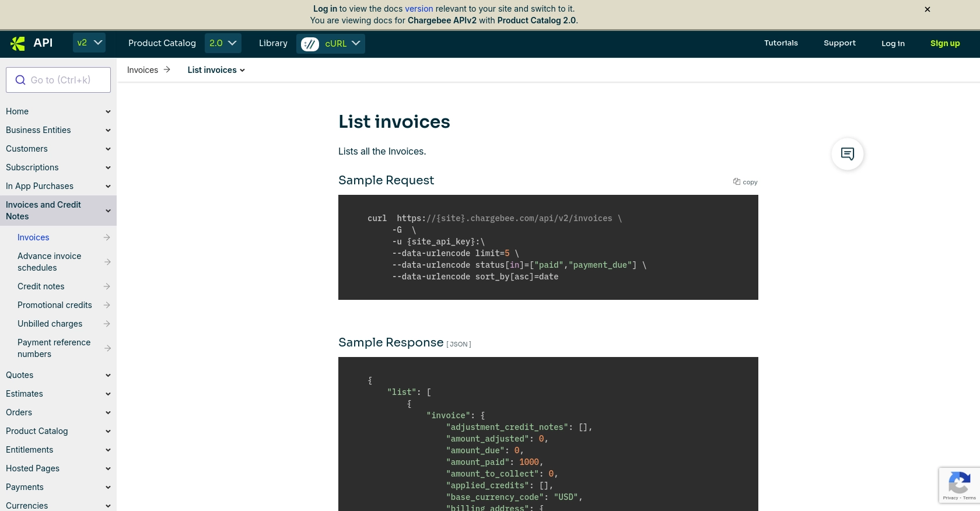Image resolution: width=980 pixels, height=511 pixels.
Task: Open the cURL library dropdown
Action: point(331,44)
